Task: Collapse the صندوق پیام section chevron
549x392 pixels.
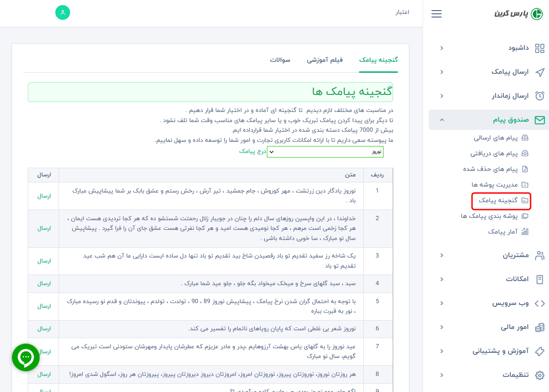Action: click(442, 120)
